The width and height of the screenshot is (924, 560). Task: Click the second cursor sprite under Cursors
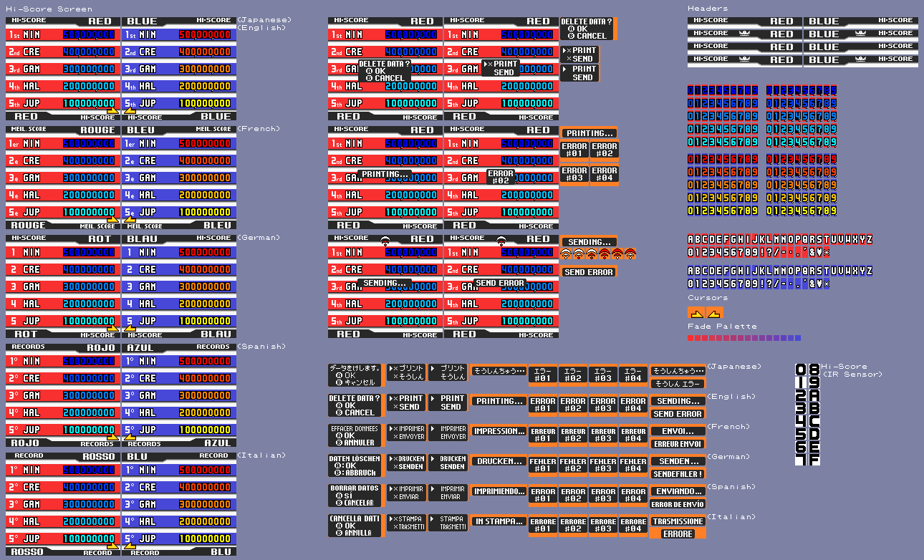pos(715,312)
